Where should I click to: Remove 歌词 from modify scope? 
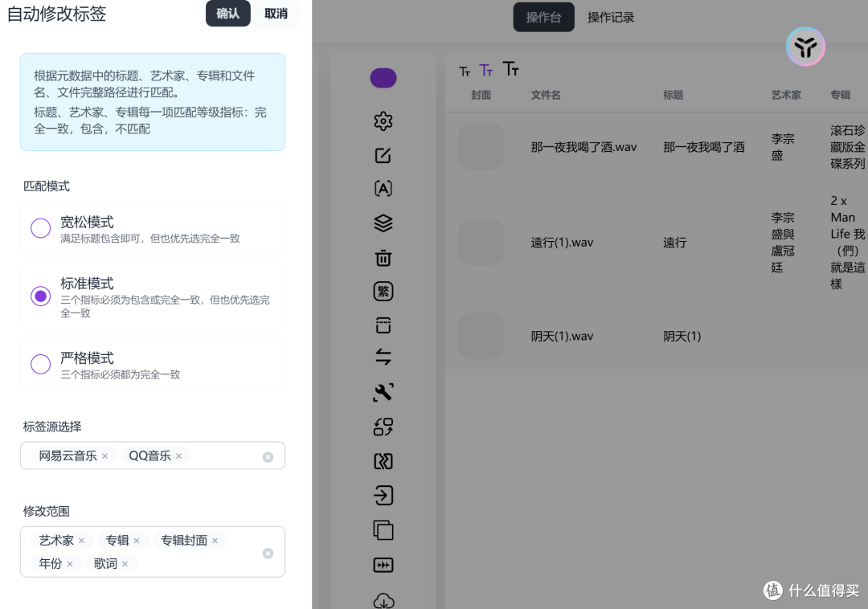tap(125, 564)
